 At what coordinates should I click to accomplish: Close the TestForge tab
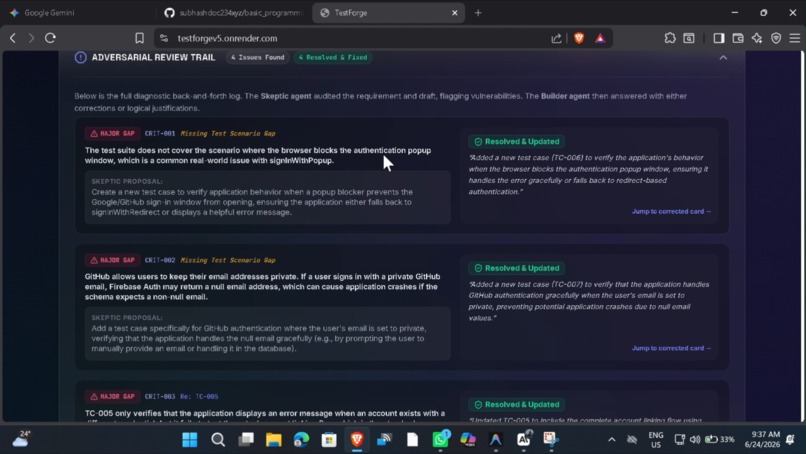tap(454, 13)
